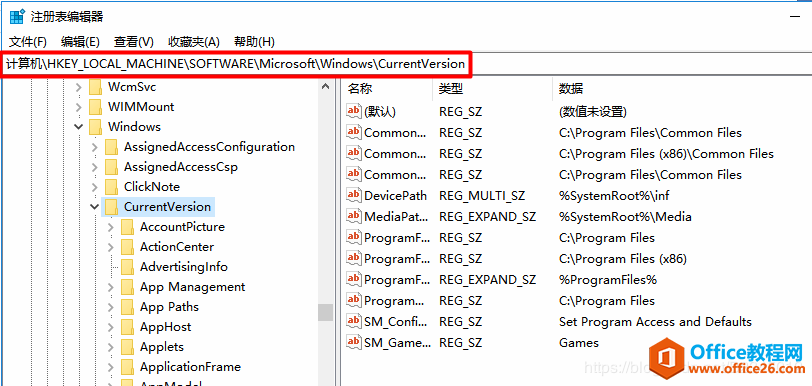Expand the App Paths key
The height and width of the screenshot is (386, 812).
pos(111,307)
